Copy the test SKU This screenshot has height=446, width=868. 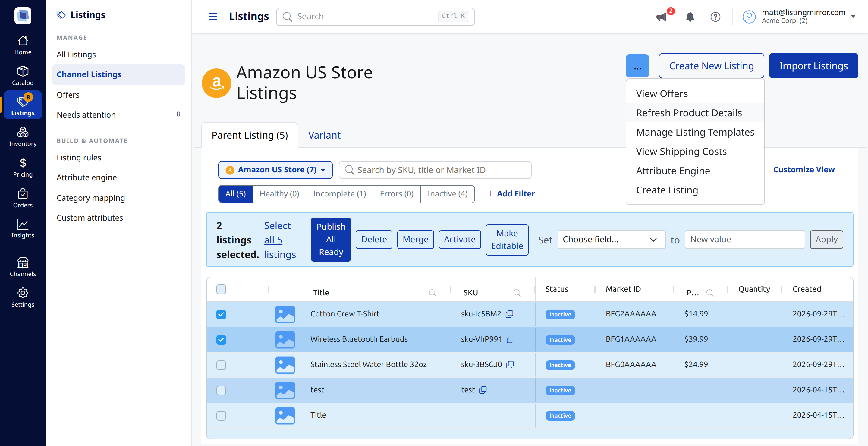coord(483,390)
